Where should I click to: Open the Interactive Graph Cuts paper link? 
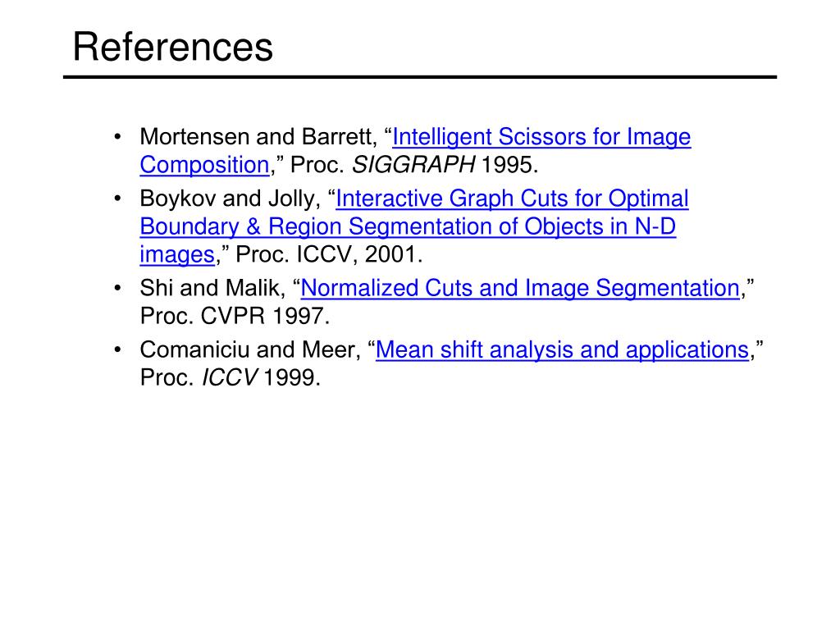coord(512,199)
